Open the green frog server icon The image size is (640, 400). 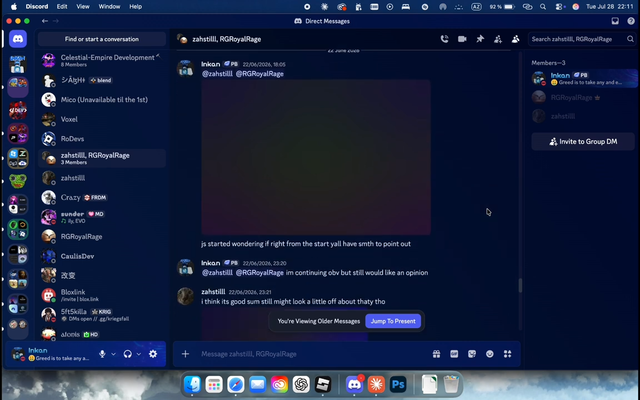18,181
